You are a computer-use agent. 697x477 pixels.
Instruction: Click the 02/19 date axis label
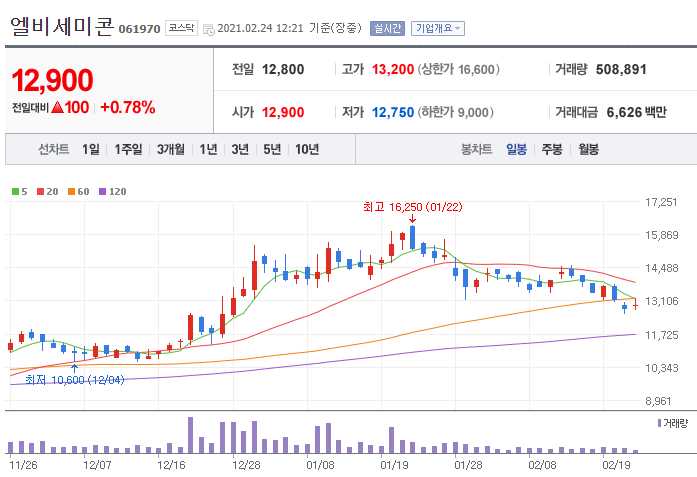point(616,465)
